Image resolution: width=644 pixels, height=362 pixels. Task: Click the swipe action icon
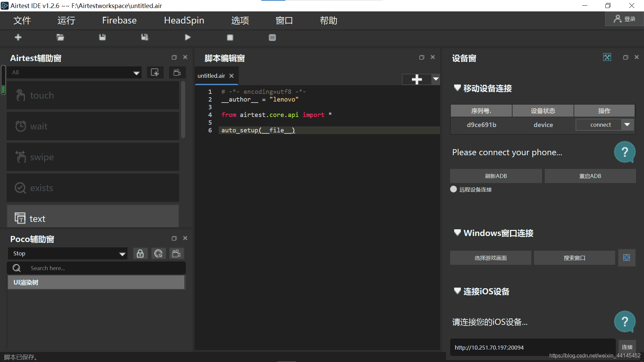pyautogui.click(x=20, y=157)
